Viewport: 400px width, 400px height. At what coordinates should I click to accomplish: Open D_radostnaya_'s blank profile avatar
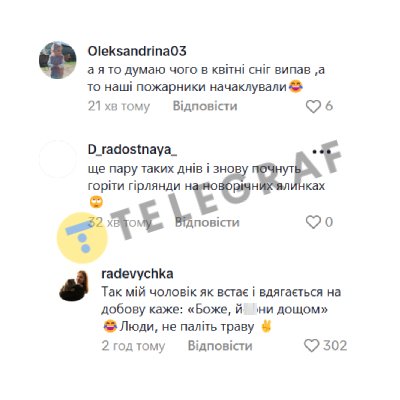[58, 159]
